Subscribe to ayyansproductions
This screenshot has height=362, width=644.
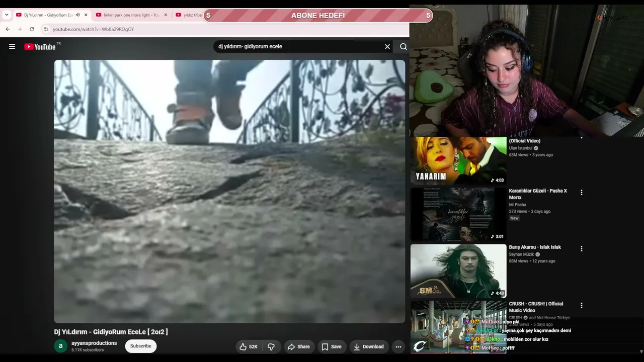pyautogui.click(x=141, y=346)
